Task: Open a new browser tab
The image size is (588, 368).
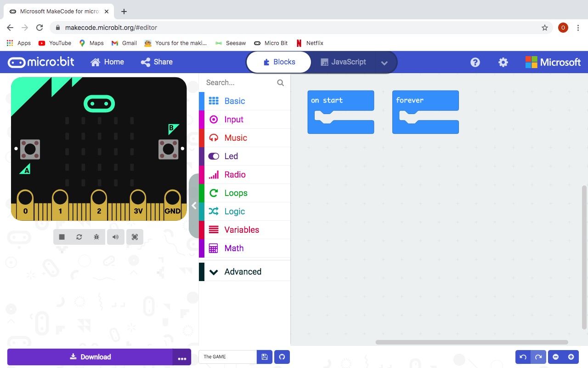Action: (x=124, y=11)
